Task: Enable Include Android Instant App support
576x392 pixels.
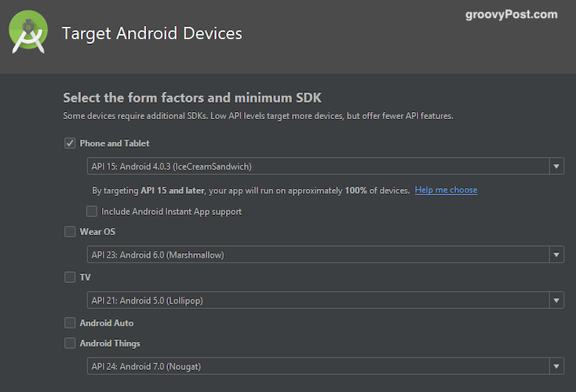Action: click(92, 211)
